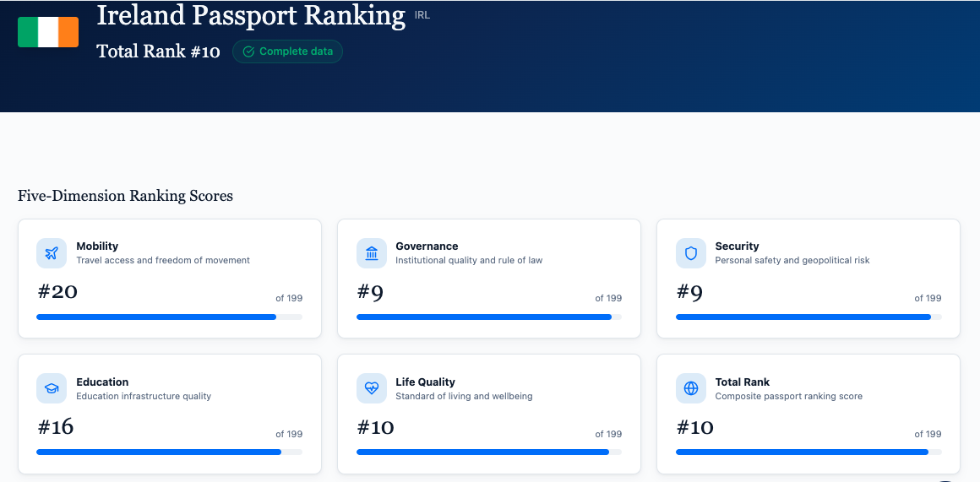This screenshot has width=980, height=482.
Task: Click the Total Rank #10 header text
Action: click(158, 51)
